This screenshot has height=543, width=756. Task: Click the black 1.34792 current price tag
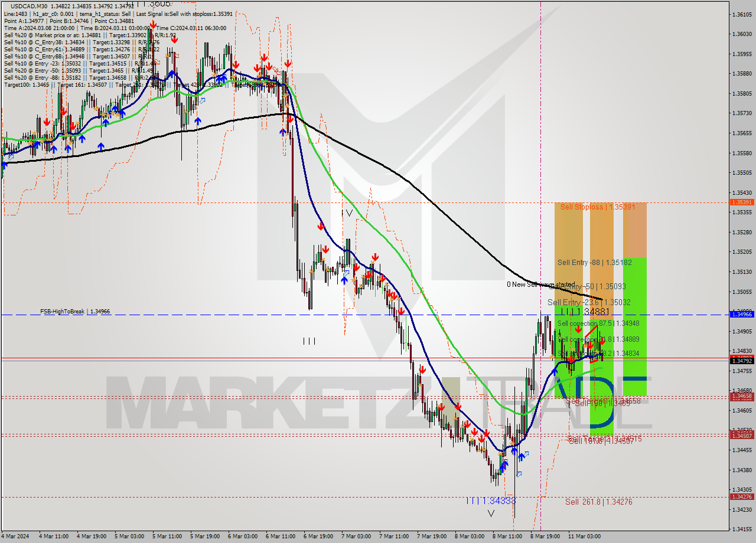coord(742,361)
